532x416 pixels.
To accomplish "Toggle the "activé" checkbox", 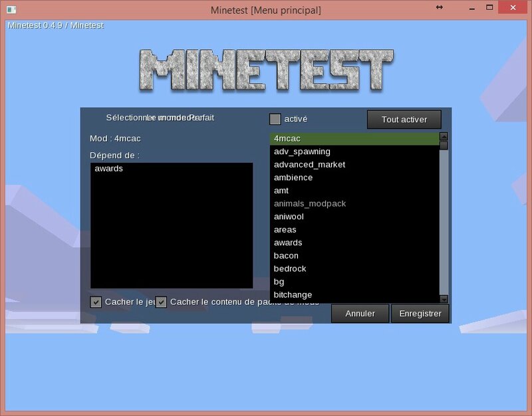I will (x=275, y=119).
